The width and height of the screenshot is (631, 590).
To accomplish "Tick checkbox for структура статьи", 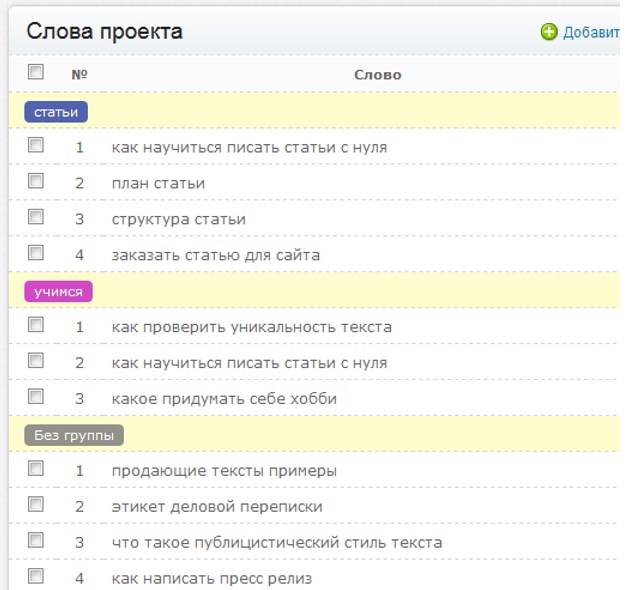I will 36,217.
